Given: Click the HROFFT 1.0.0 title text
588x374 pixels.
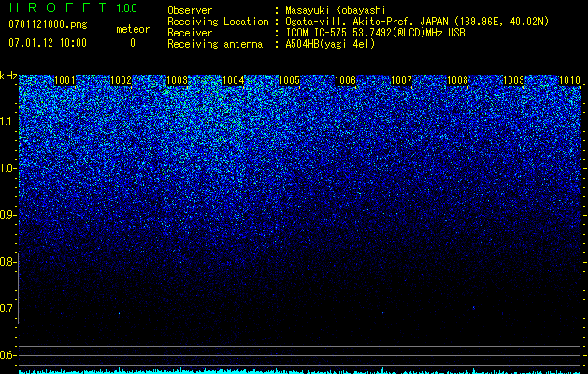Looking at the screenshot, I should (73, 7).
